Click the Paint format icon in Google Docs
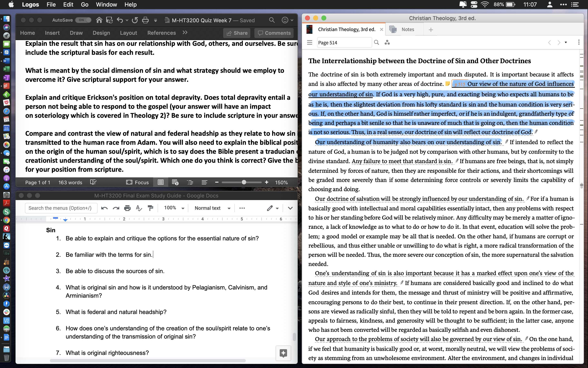 pos(150,208)
